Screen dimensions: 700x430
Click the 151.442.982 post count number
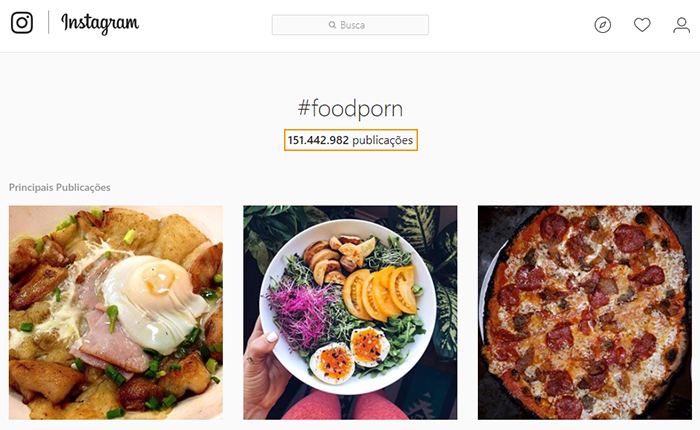pos(318,141)
